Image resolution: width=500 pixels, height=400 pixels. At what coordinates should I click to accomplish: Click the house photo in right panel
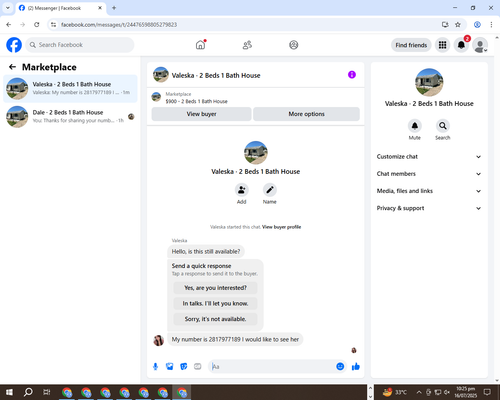429,82
